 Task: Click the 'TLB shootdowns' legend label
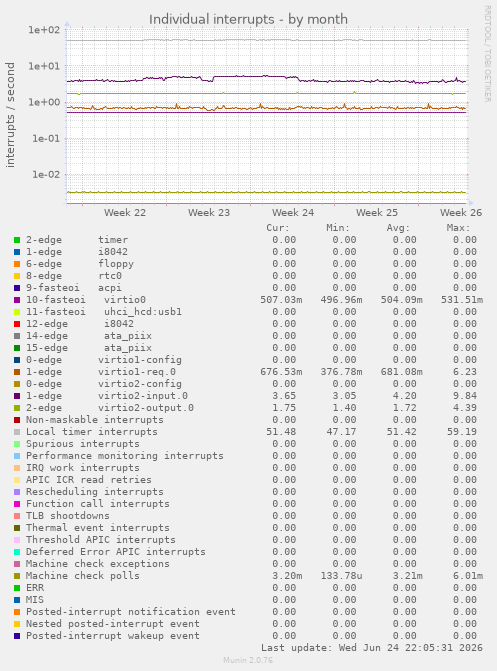[x=68, y=516]
